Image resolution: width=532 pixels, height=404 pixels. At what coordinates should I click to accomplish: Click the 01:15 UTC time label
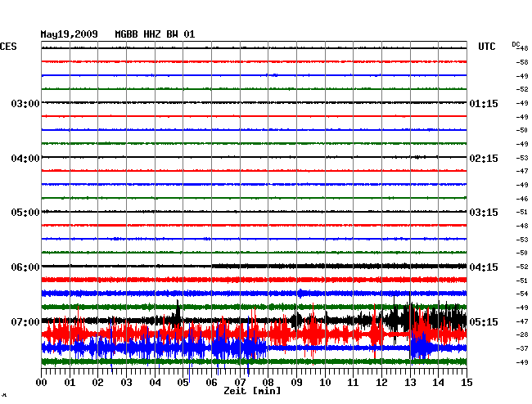[484, 104]
